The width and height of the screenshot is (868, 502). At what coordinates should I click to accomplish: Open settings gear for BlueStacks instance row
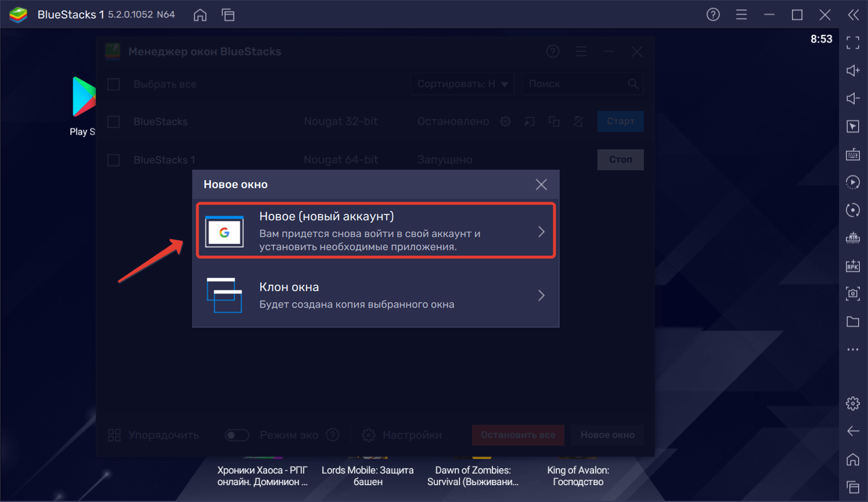click(506, 121)
